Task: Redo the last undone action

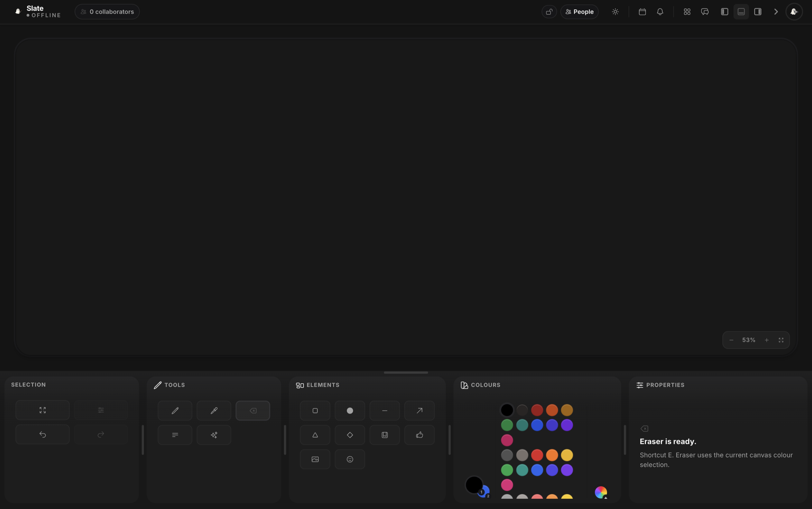Action: (101, 435)
